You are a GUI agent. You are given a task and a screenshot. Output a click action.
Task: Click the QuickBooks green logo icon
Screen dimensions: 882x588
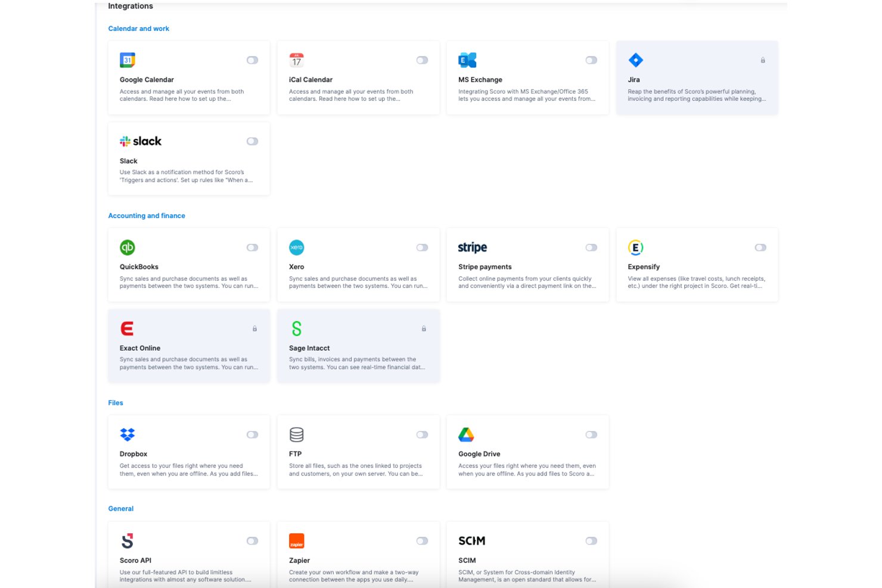128,247
